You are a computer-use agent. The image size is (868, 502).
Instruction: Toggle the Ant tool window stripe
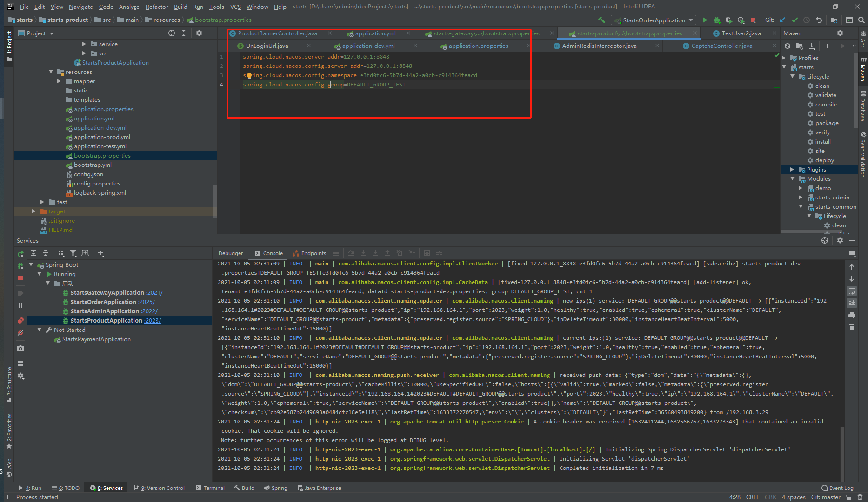pyautogui.click(x=863, y=39)
